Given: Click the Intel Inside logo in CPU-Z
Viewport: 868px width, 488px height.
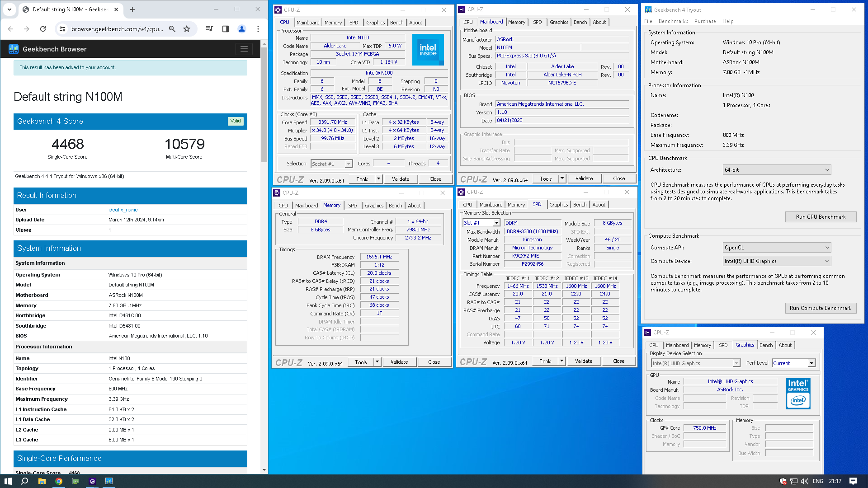Looking at the screenshot, I should click(x=428, y=50).
